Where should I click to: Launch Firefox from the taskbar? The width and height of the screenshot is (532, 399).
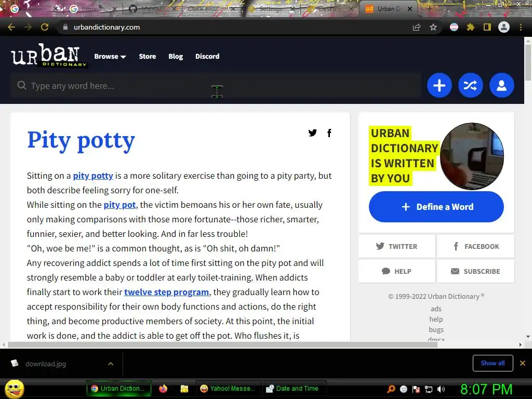163,389
